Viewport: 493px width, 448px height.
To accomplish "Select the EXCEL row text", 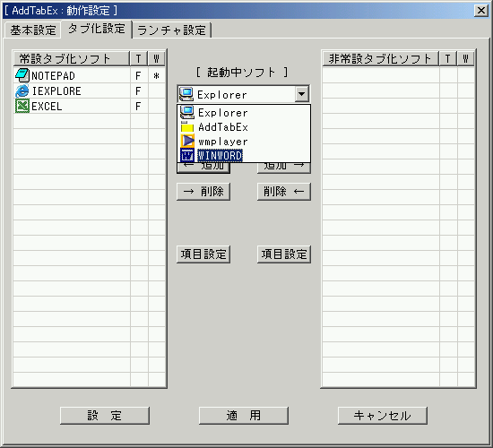I will (47, 107).
